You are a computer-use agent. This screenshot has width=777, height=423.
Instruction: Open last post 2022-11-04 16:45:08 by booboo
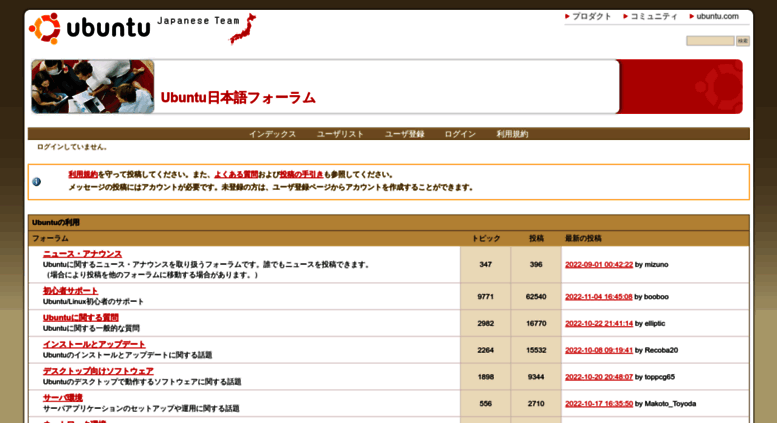(x=599, y=297)
